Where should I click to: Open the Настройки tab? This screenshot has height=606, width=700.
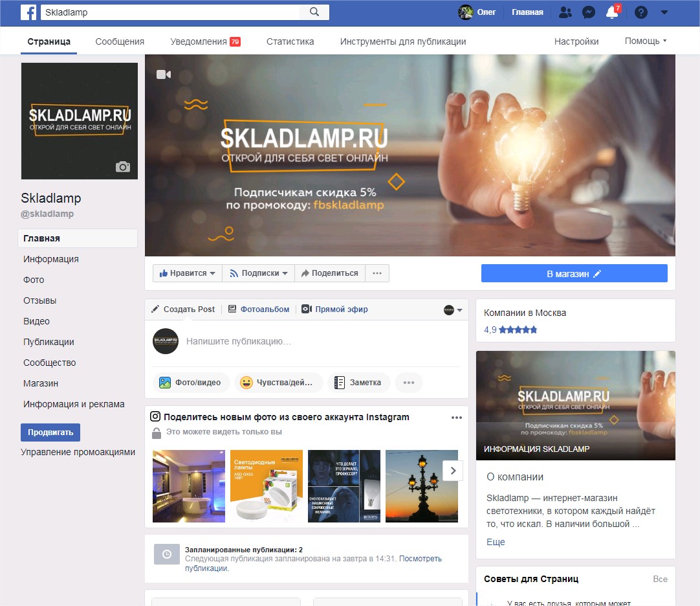coord(576,41)
